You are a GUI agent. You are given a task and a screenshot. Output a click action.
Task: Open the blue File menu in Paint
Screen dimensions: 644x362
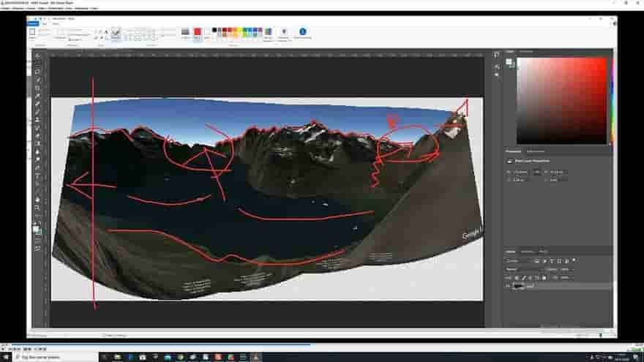pos(33,23)
